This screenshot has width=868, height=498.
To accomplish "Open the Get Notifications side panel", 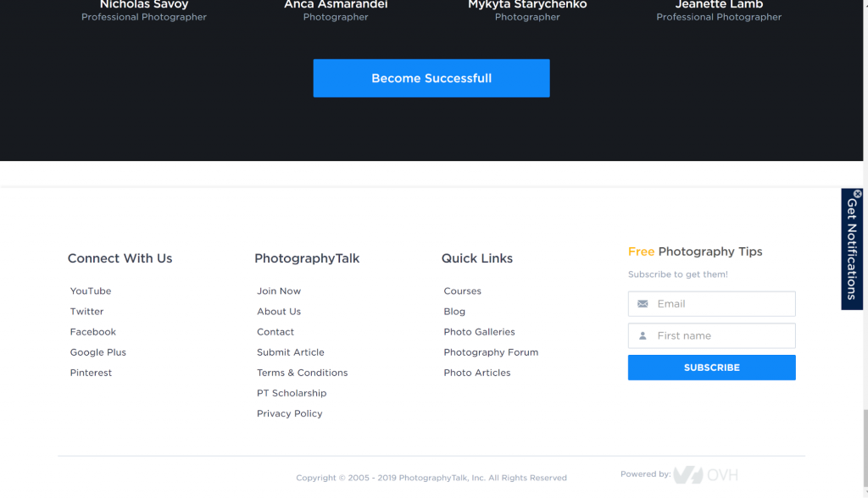I will [x=852, y=252].
